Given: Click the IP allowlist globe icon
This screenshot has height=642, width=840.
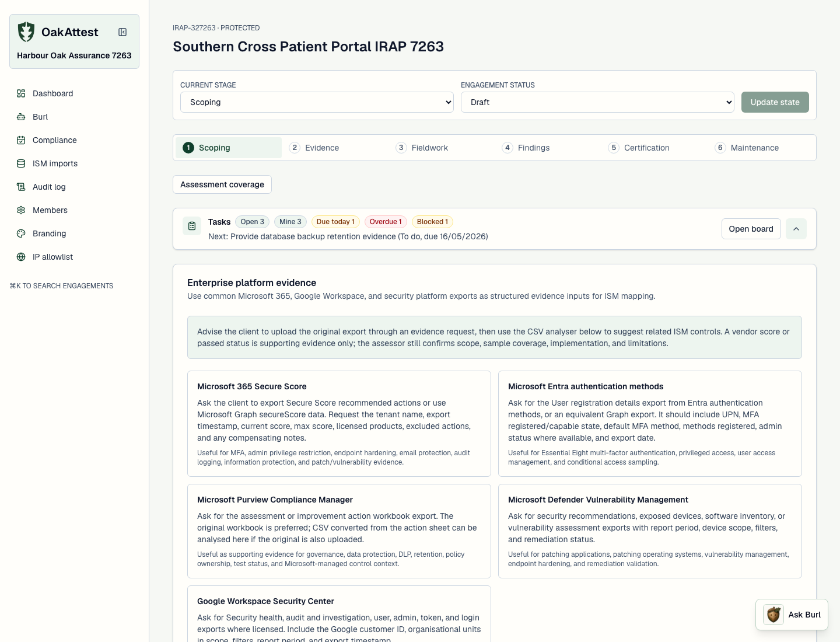Looking at the screenshot, I should coord(21,257).
